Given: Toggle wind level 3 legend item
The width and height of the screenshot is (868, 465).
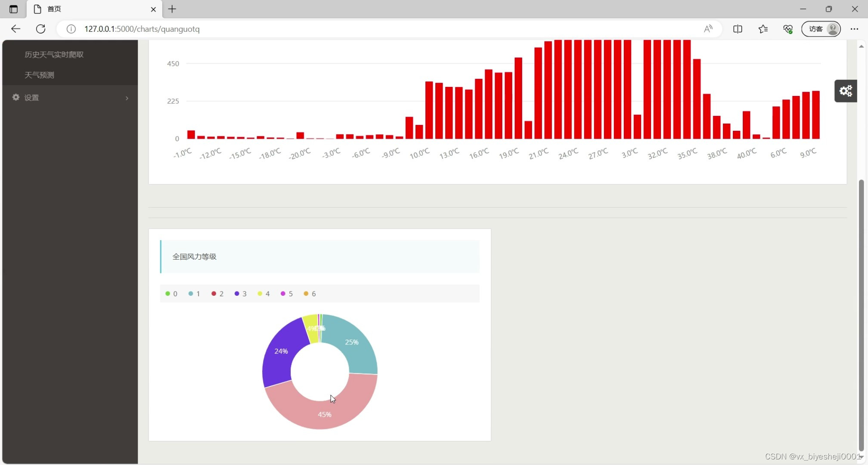Looking at the screenshot, I should pos(240,294).
